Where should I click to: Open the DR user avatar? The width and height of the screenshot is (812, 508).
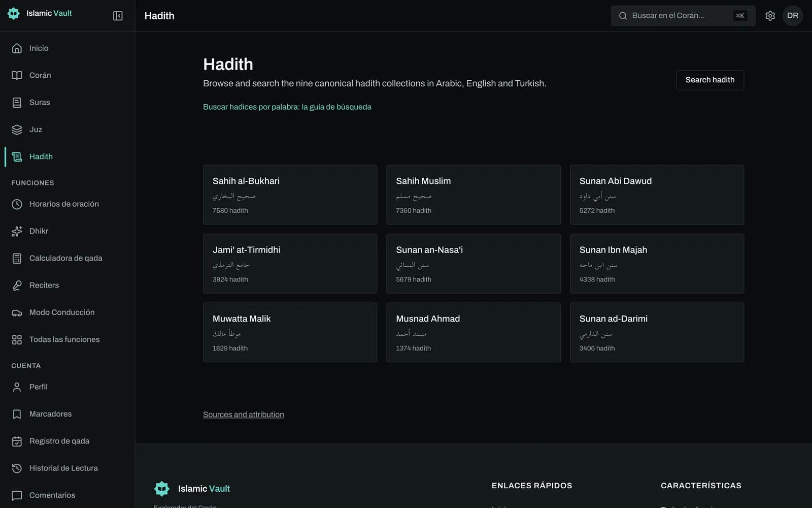point(792,16)
